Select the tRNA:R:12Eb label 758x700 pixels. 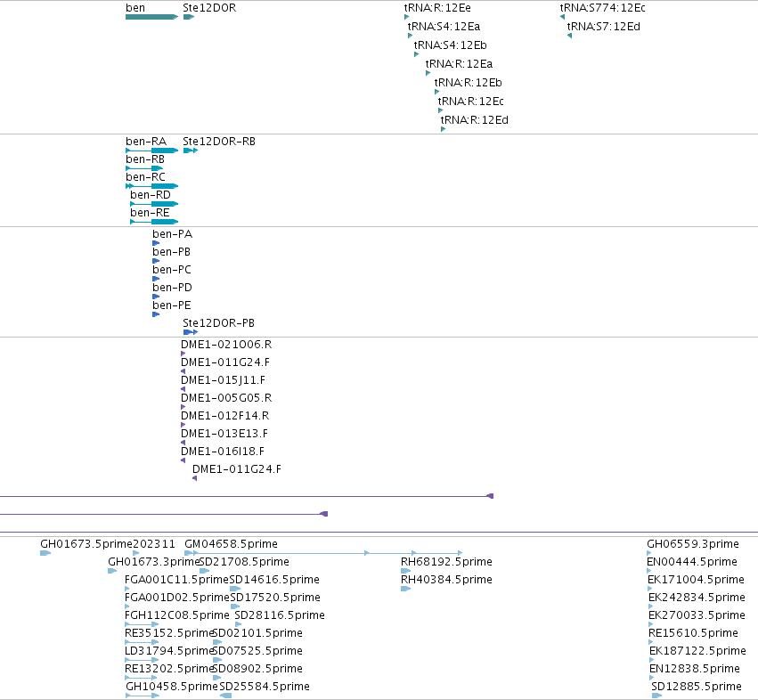(468, 83)
